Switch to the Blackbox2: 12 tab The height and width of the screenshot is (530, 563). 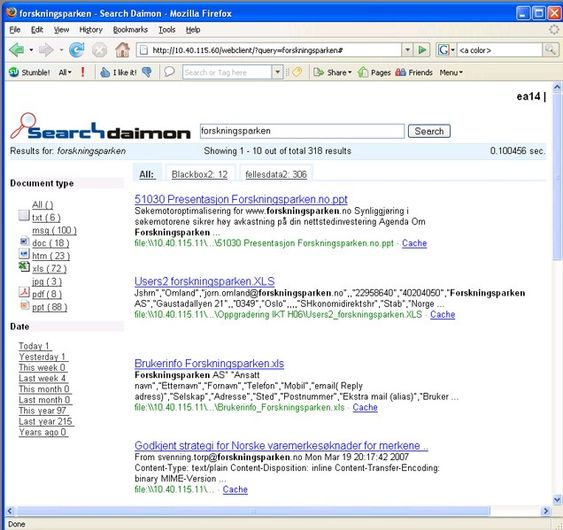(x=199, y=175)
